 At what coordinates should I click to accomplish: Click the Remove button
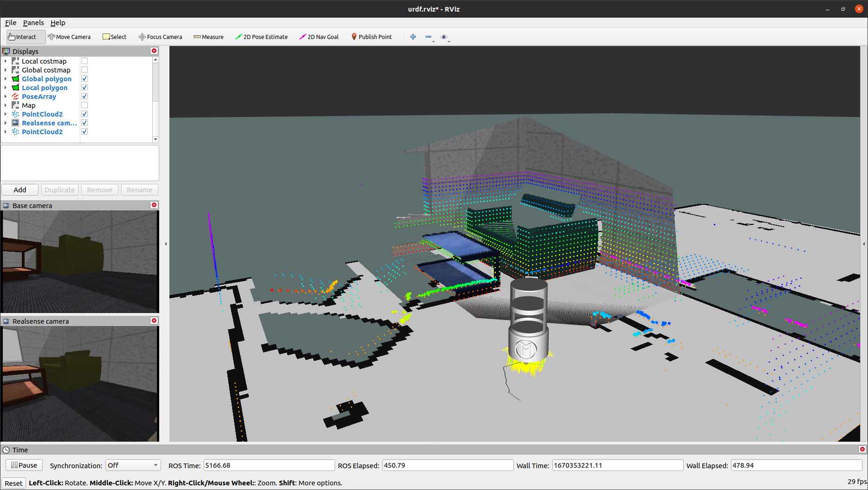point(100,189)
